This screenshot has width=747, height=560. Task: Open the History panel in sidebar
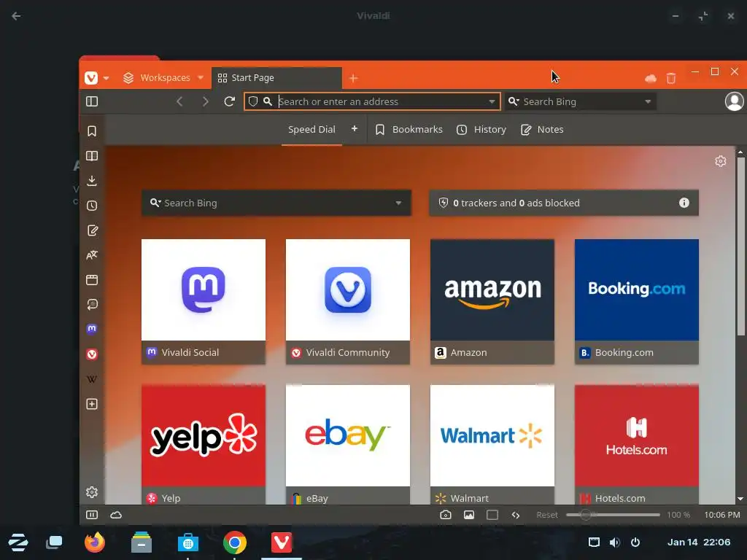[92, 205]
